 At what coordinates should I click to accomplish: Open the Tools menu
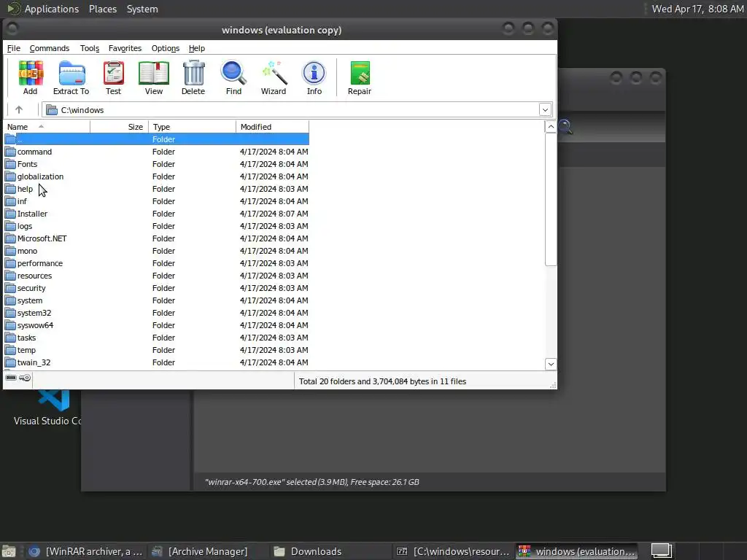(90, 48)
